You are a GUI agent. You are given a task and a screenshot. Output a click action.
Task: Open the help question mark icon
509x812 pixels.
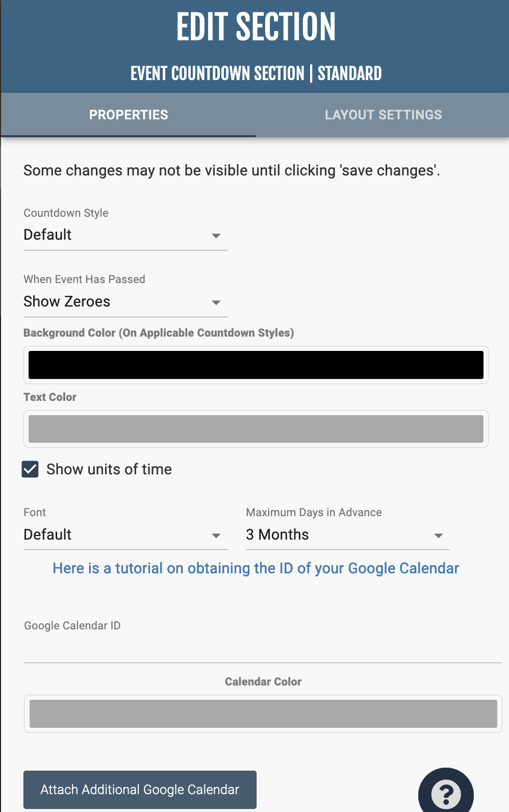point(446,793)
